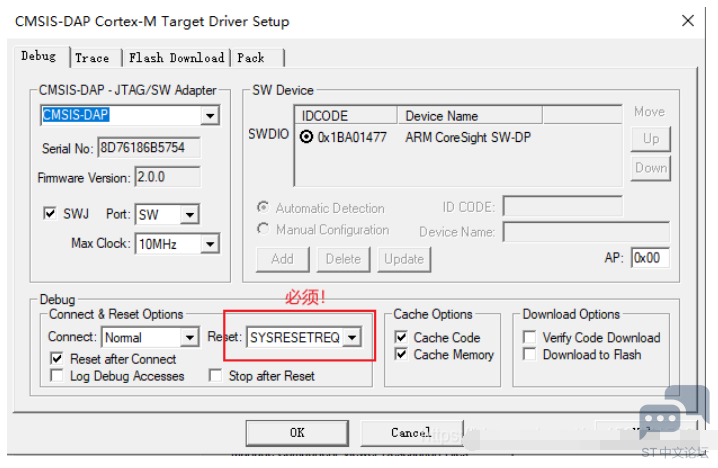Switch to the Pack tab
Viewport: 718px width, 468px height.
coord(251,58)
